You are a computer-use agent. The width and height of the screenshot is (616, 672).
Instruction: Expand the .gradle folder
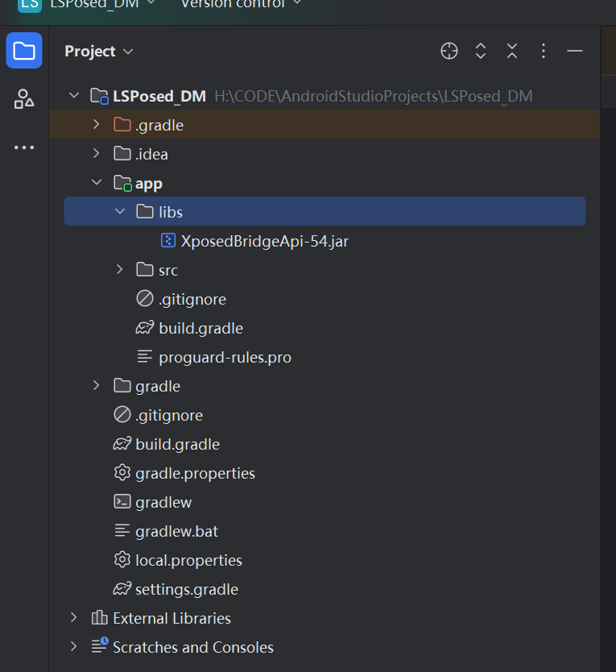click(x=97, y=125)
